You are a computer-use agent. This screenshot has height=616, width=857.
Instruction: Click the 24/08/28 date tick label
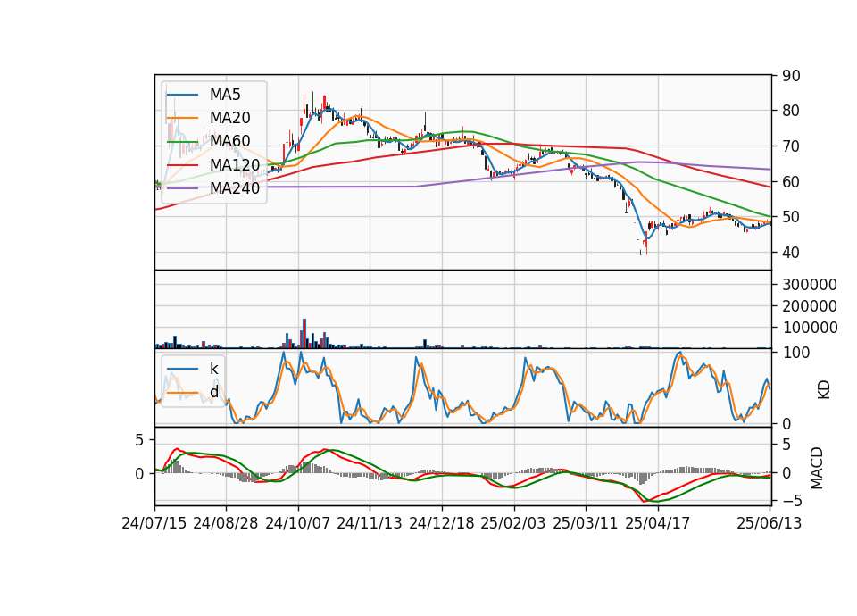[x=226, y=523]
